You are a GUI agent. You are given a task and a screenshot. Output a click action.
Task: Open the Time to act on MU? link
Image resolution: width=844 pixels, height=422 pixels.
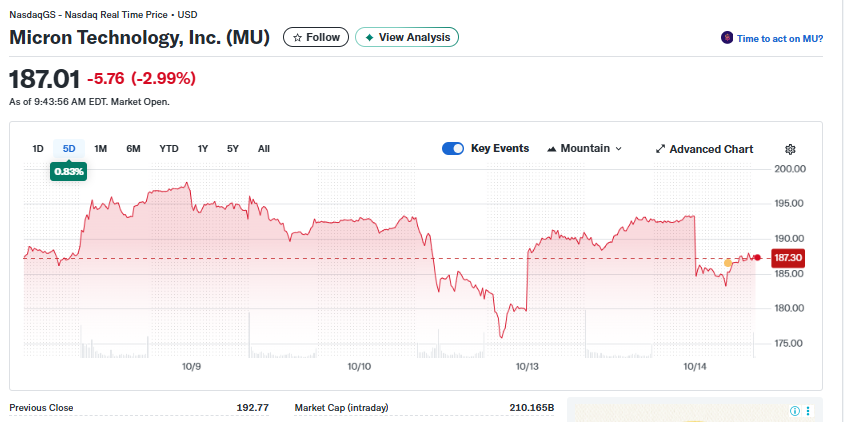click(x=779, y=38)
